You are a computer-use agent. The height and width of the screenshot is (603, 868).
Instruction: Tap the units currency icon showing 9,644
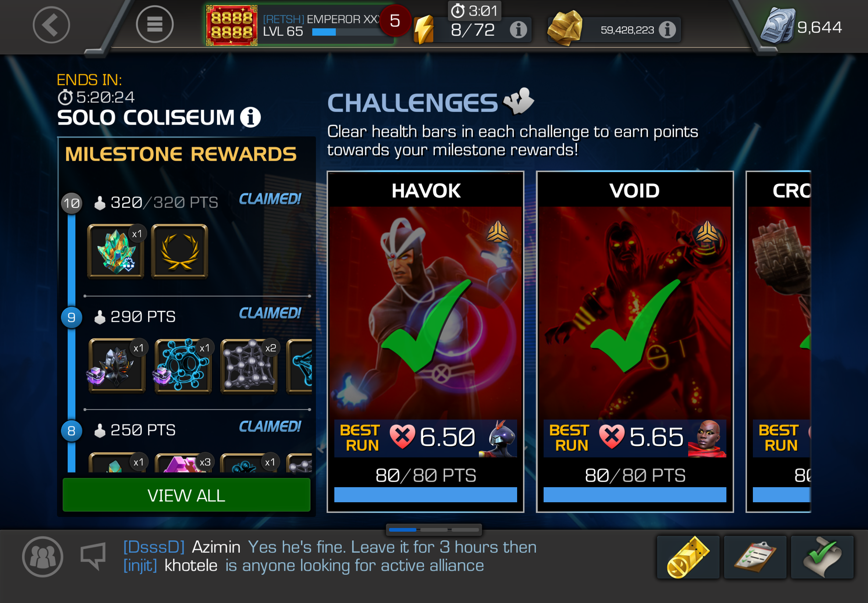coord(778,26)
